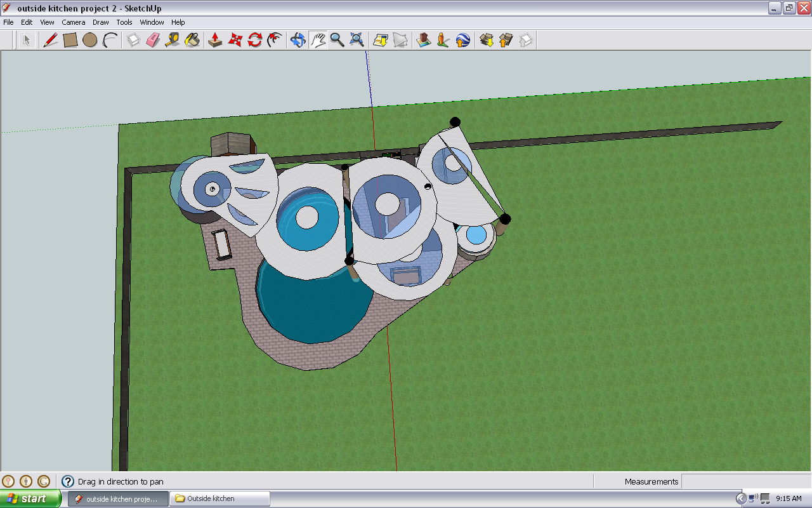
Task: Select the Arc drawing tool
Action: point(110,40)
